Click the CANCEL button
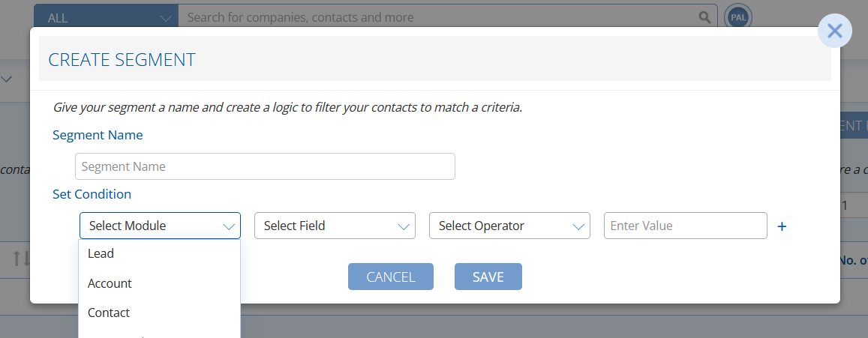The height and width of the screenshot is (338, 868). [391, 277]
